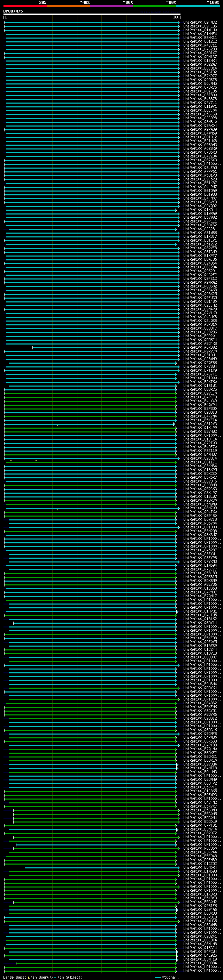
Task: Click the purple ~60% identity legend segment
Action: coord(111,6)
